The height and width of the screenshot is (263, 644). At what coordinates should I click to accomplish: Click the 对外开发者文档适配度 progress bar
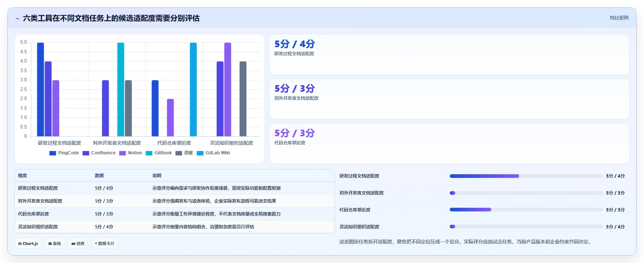[x=526, y=193]
